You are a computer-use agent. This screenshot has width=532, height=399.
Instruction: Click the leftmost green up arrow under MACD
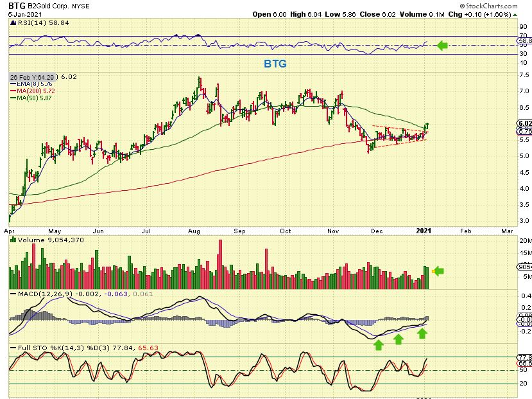point(379,344)
